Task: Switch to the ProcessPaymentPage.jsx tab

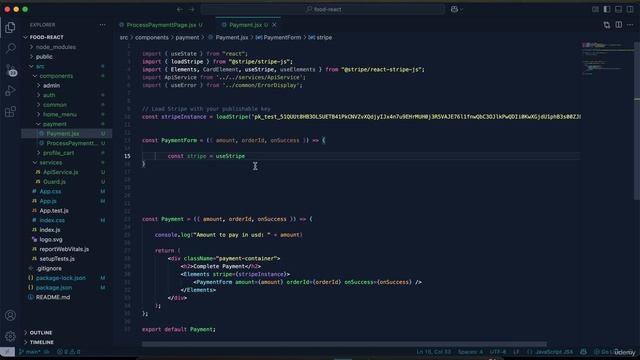Action: click(161, 25)
